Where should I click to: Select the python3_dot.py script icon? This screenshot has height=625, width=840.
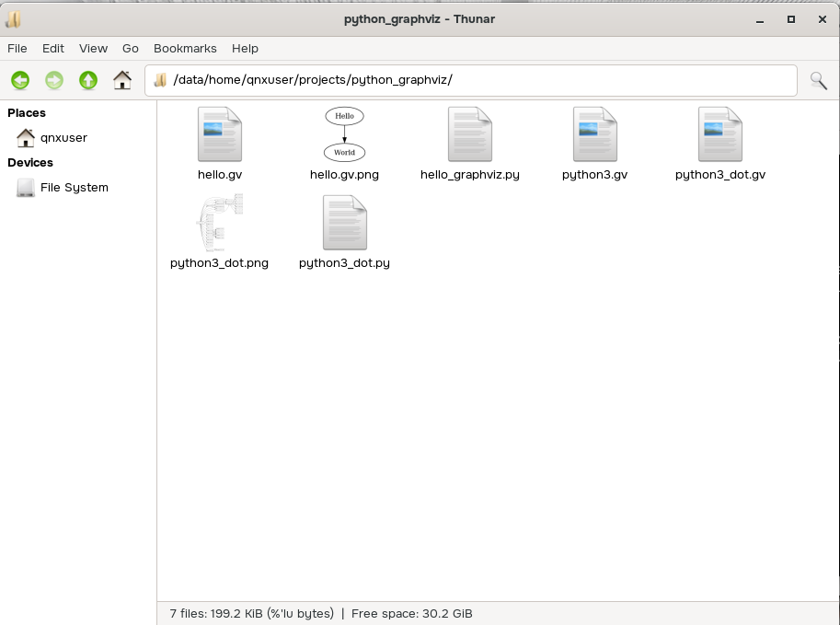(344, 223)
